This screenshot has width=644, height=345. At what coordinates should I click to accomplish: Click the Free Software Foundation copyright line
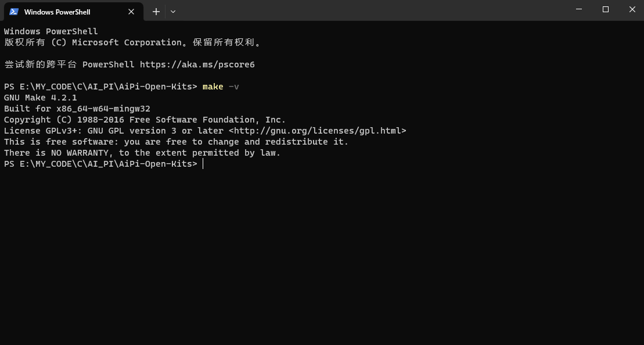click(145, 120)
